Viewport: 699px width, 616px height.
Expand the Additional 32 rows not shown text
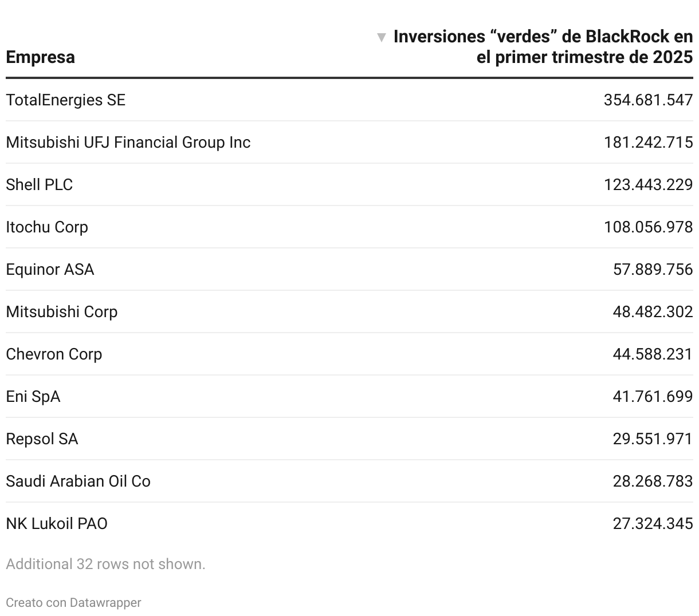105,564
